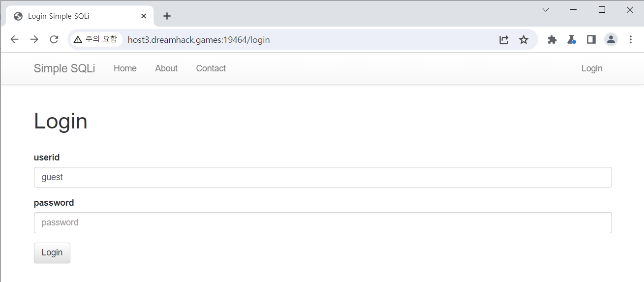Open a new browser tab

tap(167, 16)
